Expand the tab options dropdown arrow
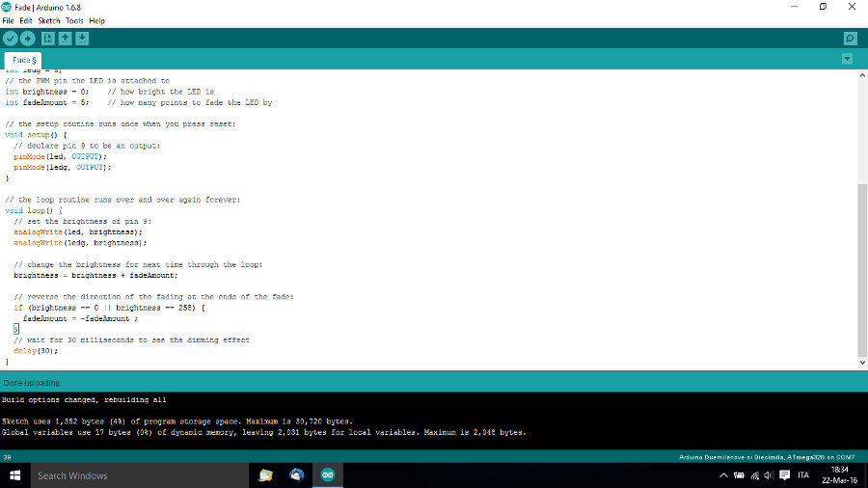The width and height of the screenshot is (868, 488). click(847, 59)
